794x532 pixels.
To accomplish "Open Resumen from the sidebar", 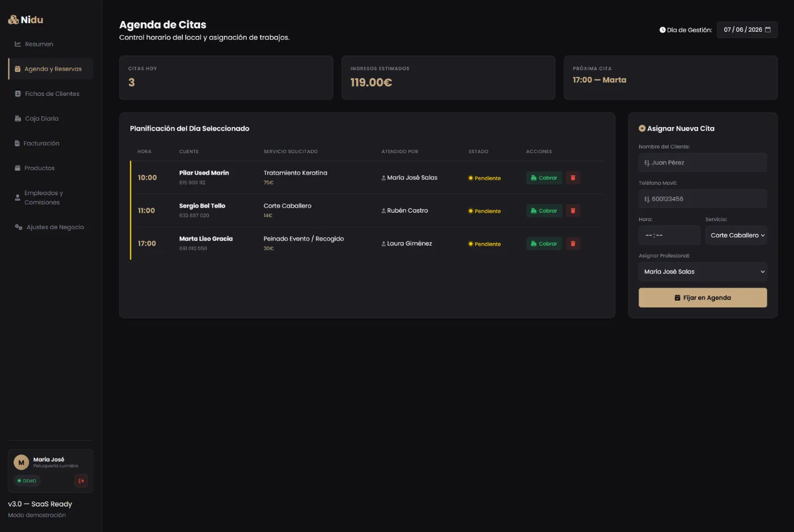I will (50, 44).
